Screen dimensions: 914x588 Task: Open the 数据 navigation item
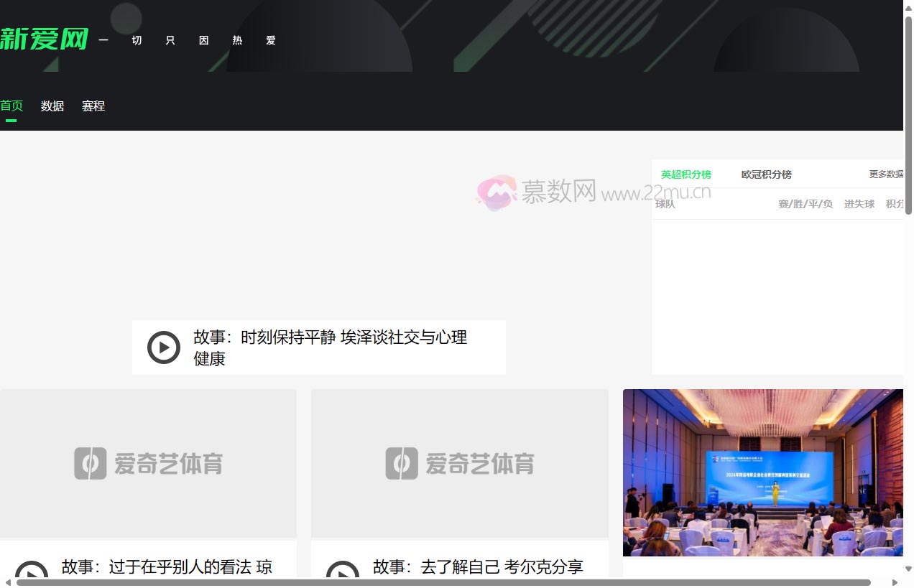(x=52, y=106)
